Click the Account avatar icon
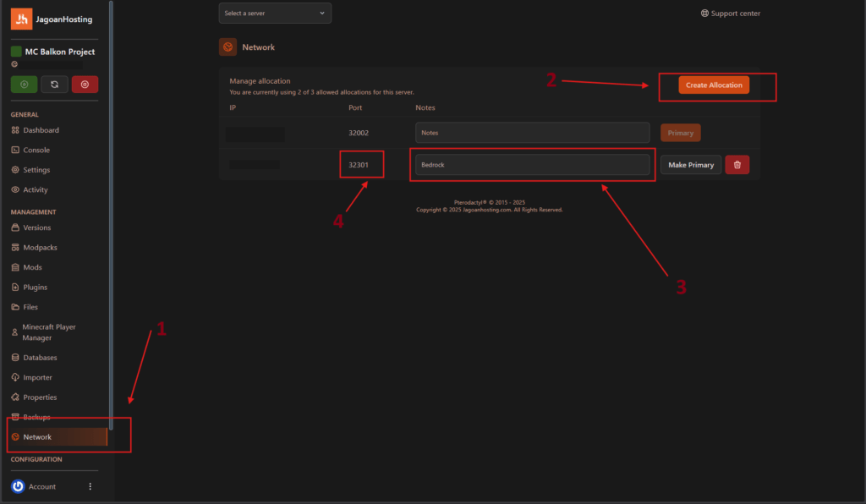Image resolution: width=866 pixels, height=504 pixels. [x=18, y=486]
